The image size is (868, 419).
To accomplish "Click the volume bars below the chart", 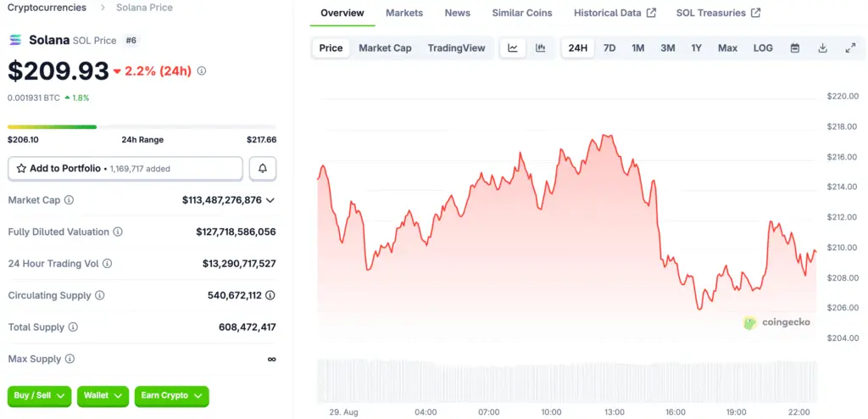I will click(566, 380).
